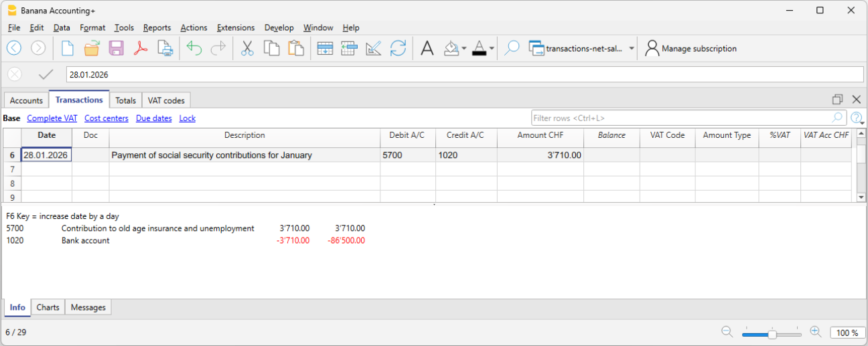Switch to the Cost centers view
Viewport: 868px width, 346px height.
(106, 118)
